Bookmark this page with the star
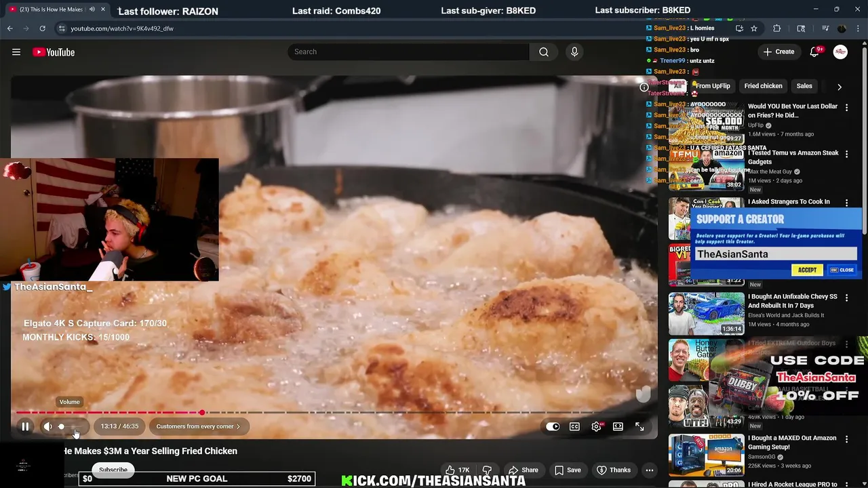The image size is (868, 488). [x=753, y=28]
